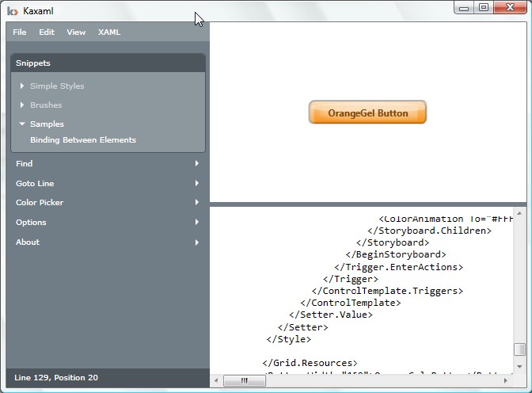
Task: Select the Brushes snippet category
Action: pyautogui.click(x=46, y=105)
